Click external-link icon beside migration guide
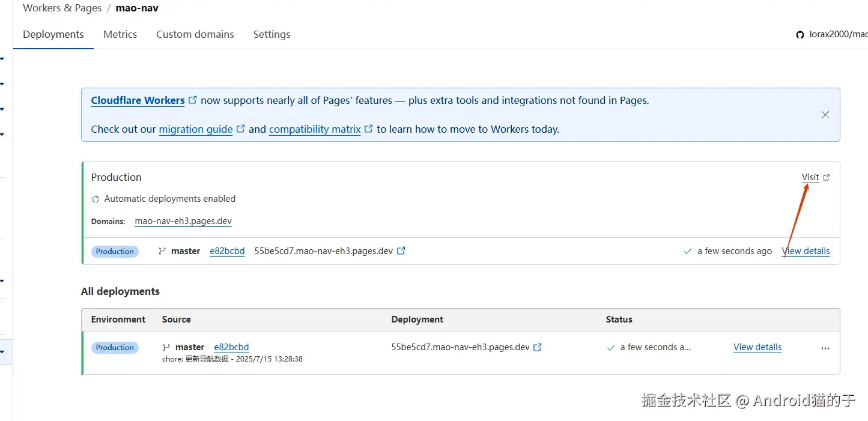The width and height of the screenshot is (868, 421). 241,129
